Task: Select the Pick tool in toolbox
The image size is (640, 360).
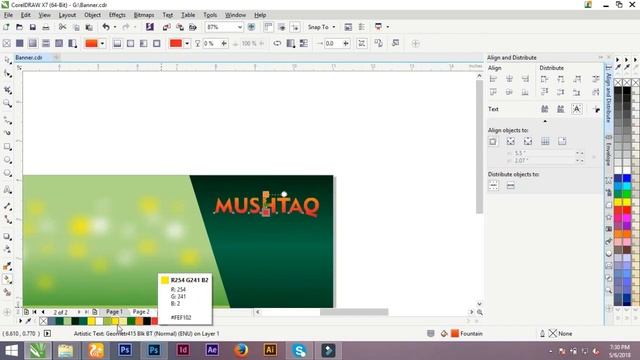Action: [7, 60]
